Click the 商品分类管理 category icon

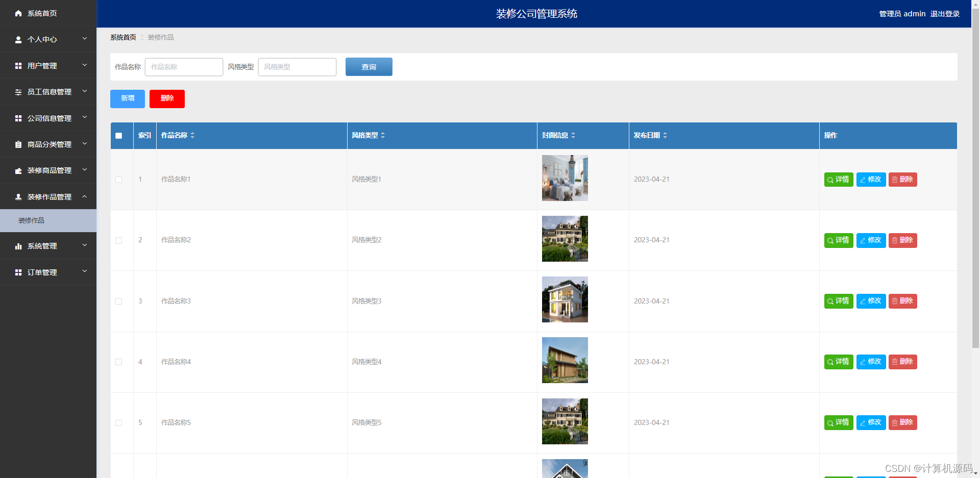(18, 144)
